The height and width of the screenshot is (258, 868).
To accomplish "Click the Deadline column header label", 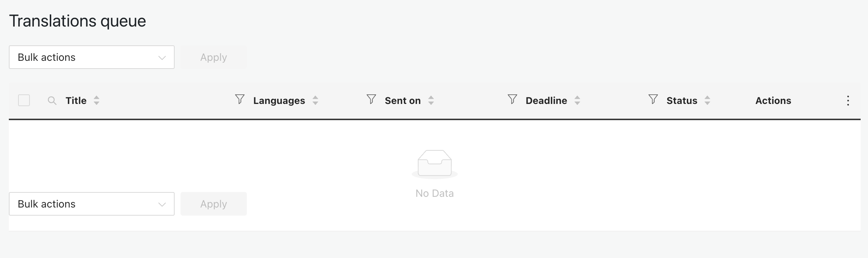I will 546,101.
